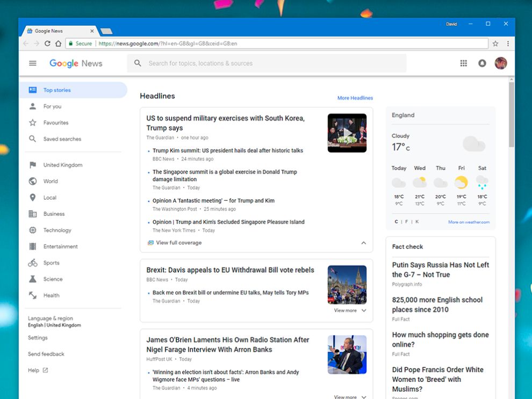Click the browser address bar URL
This screenshot has height=399, width=532.
pos(168,43)
